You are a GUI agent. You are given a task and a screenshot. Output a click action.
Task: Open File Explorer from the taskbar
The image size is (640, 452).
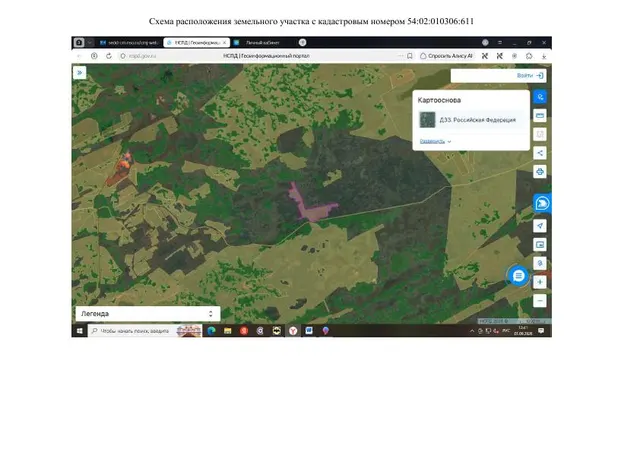point(228,331)
